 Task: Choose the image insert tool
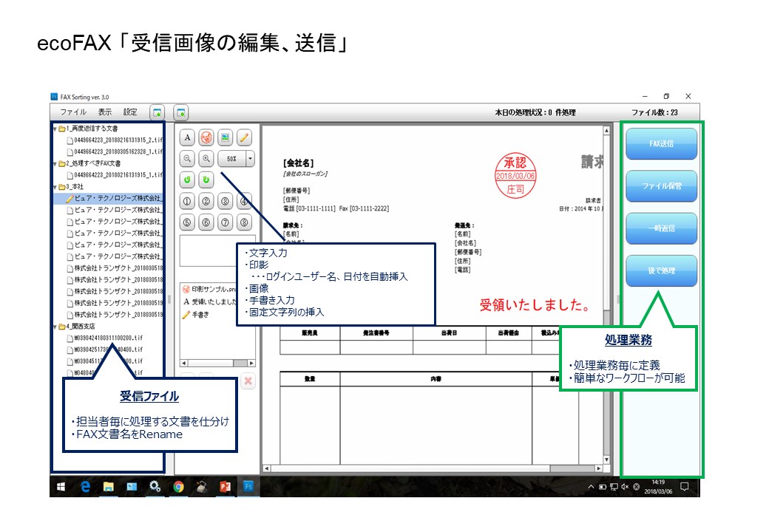coord(225,137)
